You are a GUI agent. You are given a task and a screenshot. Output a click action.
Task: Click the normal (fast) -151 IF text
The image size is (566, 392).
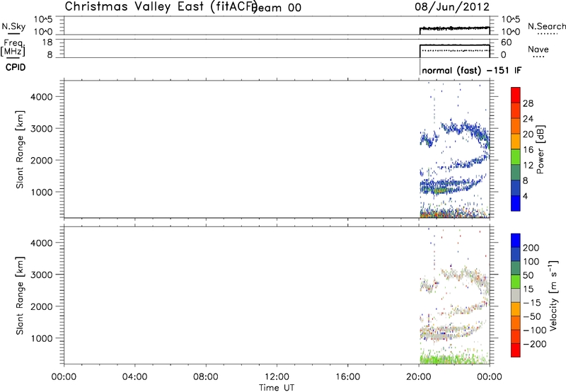[471, 70]
